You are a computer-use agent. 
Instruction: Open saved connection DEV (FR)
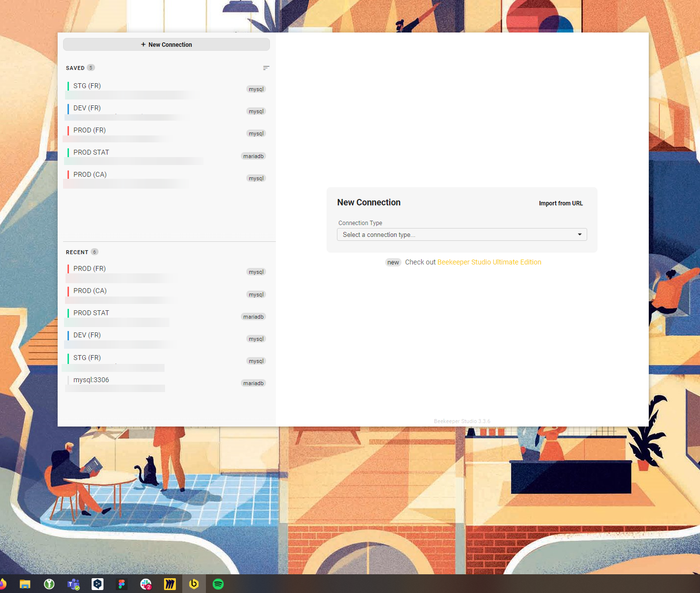[x=167, y=111]
